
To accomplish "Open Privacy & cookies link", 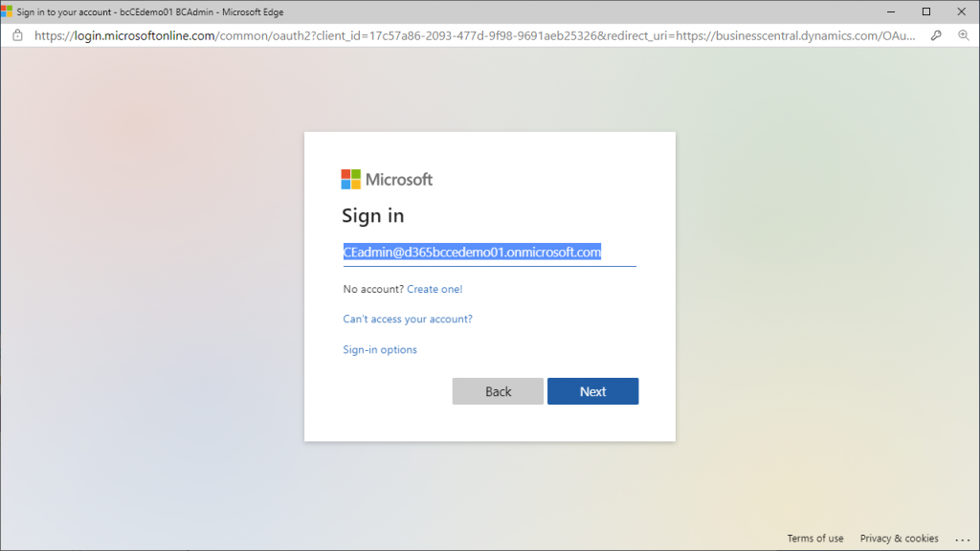I will click(899, 538).
